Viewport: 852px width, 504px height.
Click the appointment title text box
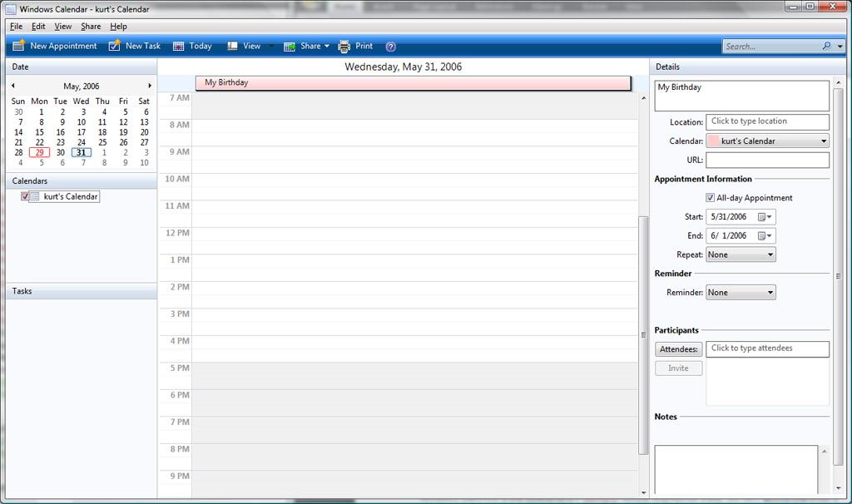[741, 96]
